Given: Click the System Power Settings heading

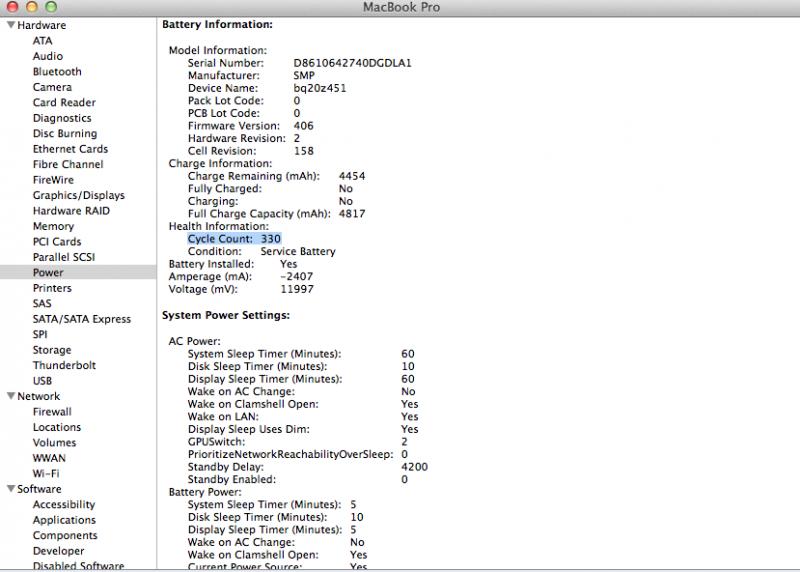Looking at the screenshot, I should click(226, 315).
